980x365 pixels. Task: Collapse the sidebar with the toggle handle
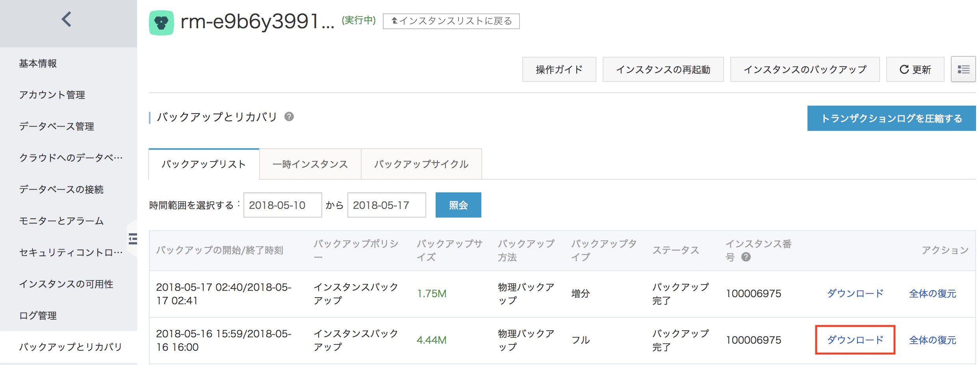tap(133, 239)
